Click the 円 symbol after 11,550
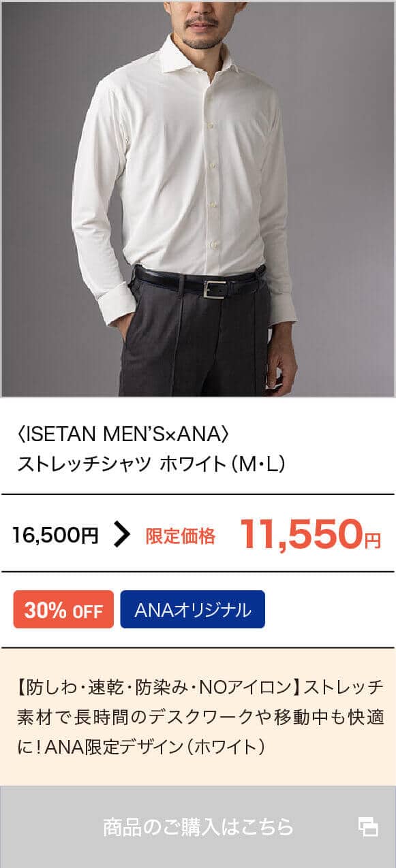This screenshot has width=396, height=868. (372, 540)
